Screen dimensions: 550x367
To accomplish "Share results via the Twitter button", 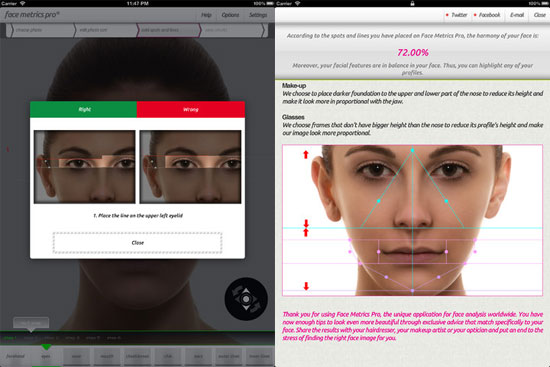I will pyautogui.click(x=456, y=15).
